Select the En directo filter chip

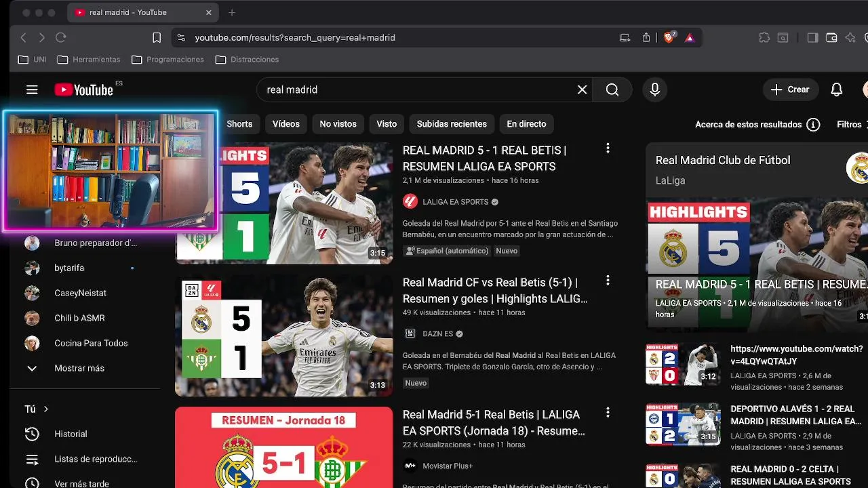coord(526,124)
